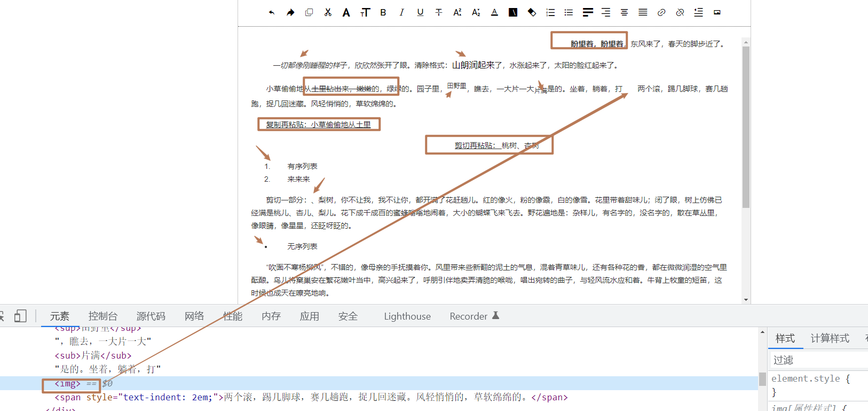Toggle bold formatting
The height and width of the screenshot is (411, 868).
[x=383, y=12]
